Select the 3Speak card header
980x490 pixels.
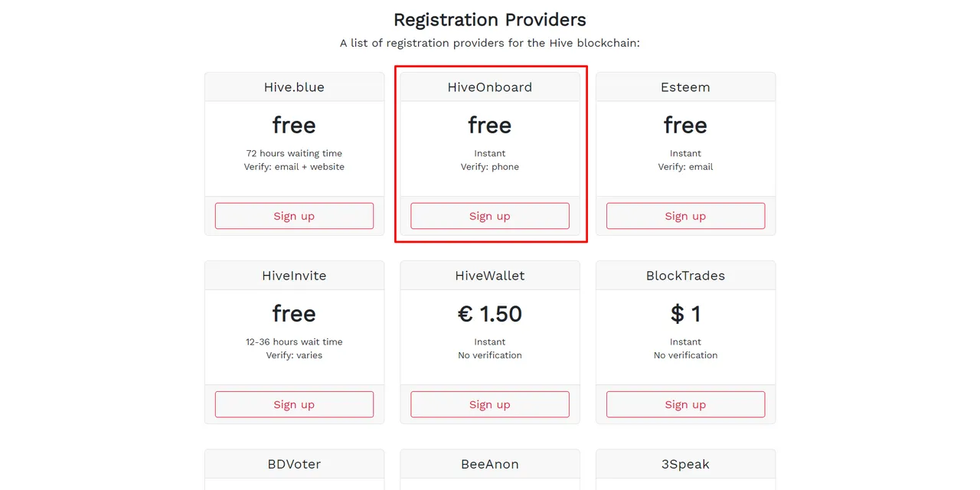pyautogui.click(x=685, y=464)
